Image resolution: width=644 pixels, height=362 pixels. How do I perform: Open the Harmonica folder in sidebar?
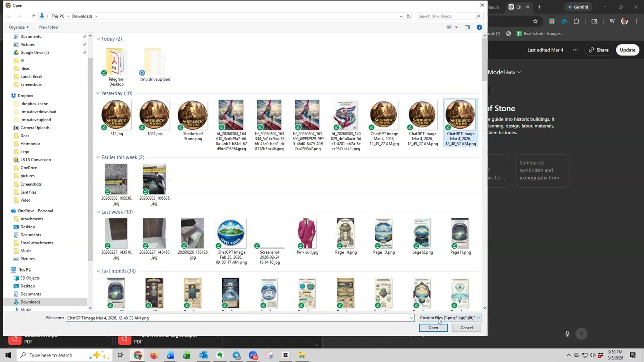[30, 144]
